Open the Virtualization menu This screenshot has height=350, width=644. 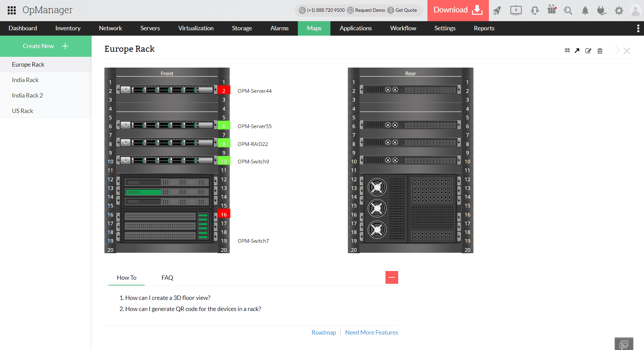click(x=196, y=28)
